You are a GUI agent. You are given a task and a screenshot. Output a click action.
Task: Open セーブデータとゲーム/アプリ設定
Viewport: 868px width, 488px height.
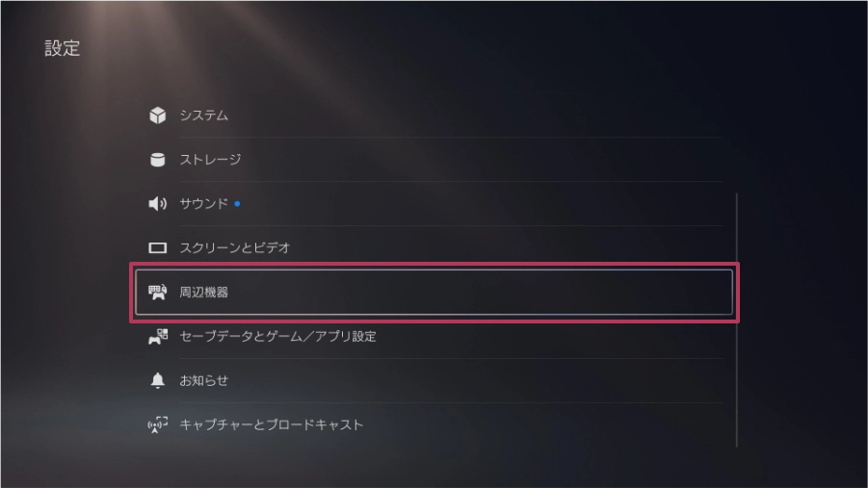tap(277, 337)
